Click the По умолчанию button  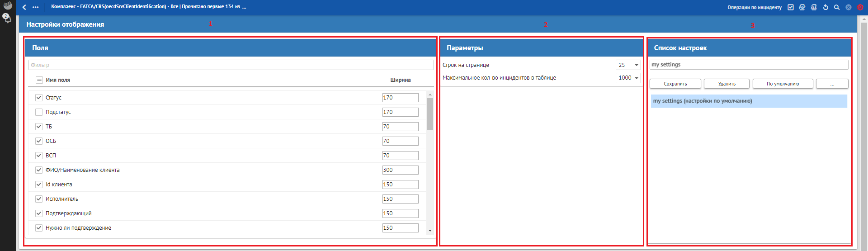pyautogui.click(x=783, y=84)
